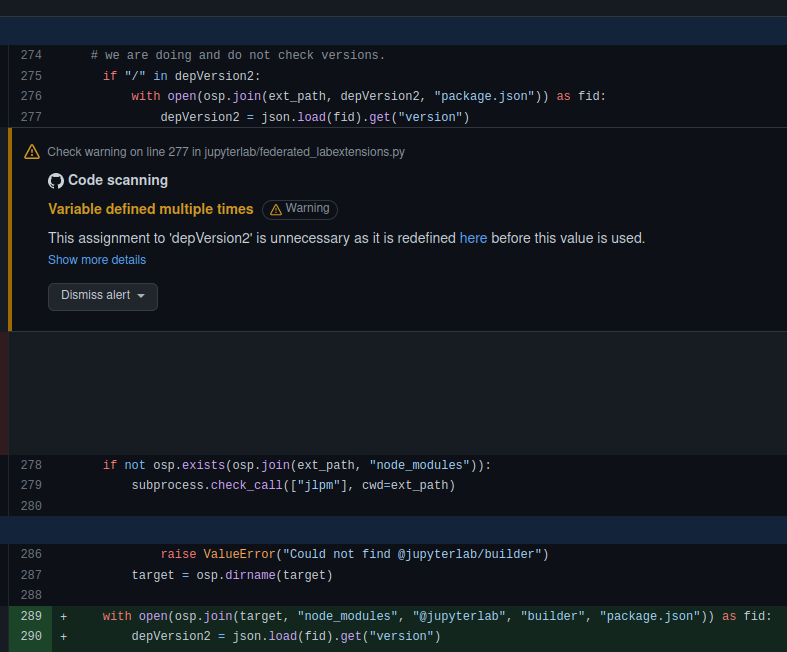The width and height of the screenshot is (787, 652).
Task: Select line number 279
Action: pos(31,485)
